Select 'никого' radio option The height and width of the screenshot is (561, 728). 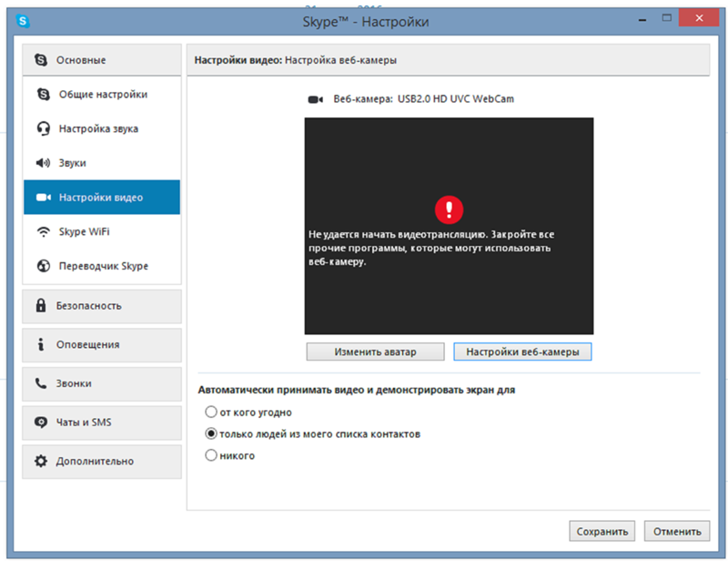(211, 455)
